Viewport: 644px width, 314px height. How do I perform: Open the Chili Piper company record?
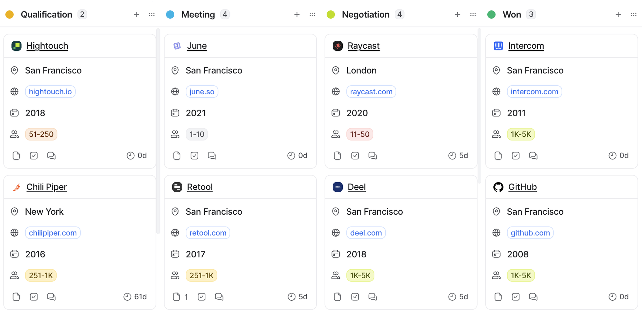pos(46,187)
